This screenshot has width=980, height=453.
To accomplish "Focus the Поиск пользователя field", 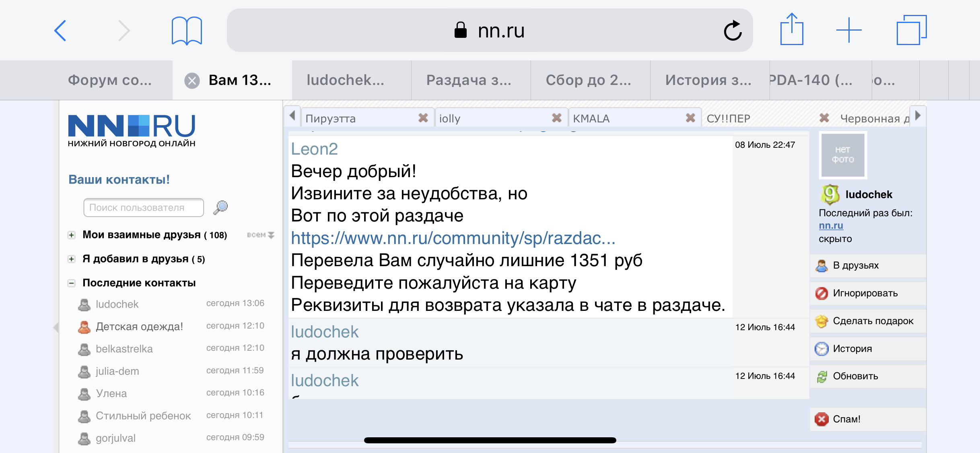I will (143, 207).
